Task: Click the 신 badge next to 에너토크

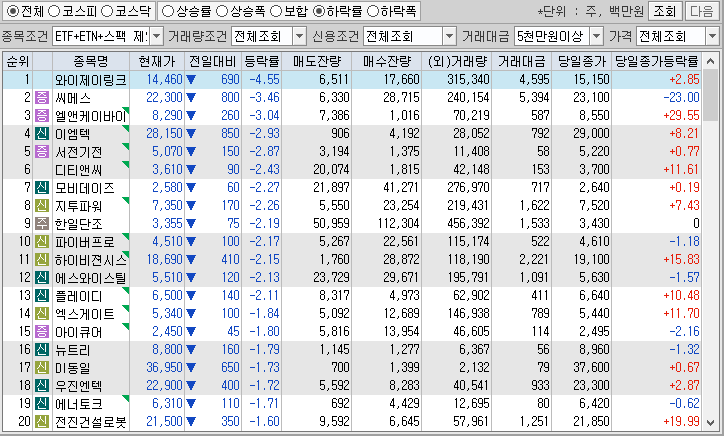Action: pyautogui.click(x=42, y=404)
